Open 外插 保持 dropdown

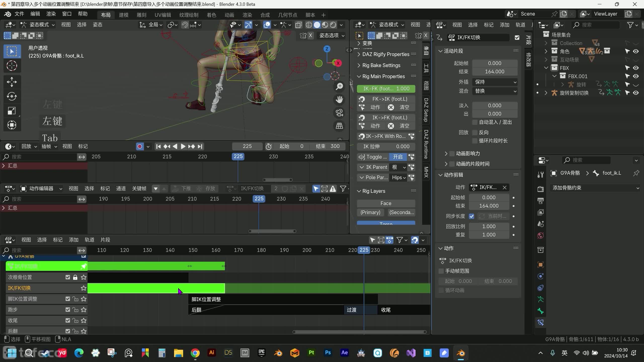click(495, 82)
